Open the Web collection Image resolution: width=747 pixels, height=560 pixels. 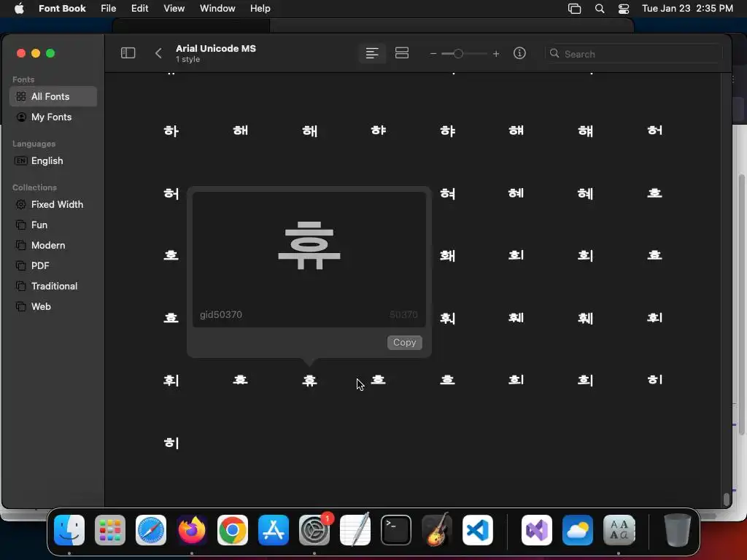(x=53, y=307)
